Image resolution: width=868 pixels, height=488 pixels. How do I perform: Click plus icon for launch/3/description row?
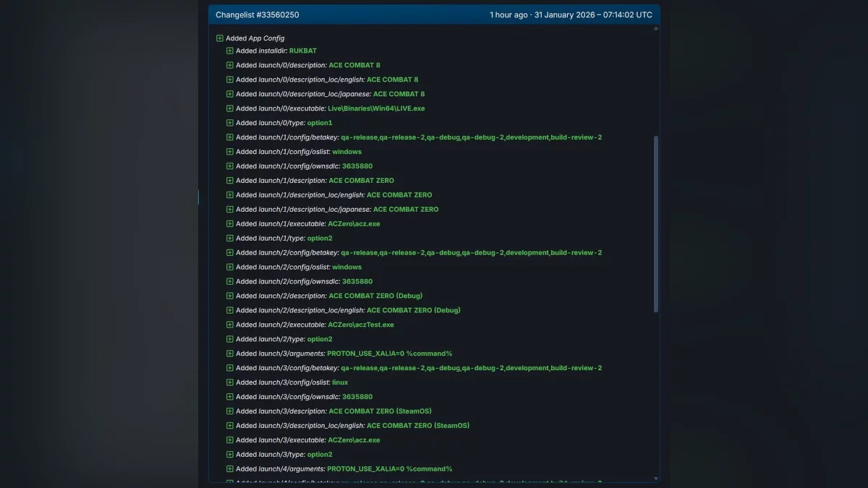tap(230, 411)
